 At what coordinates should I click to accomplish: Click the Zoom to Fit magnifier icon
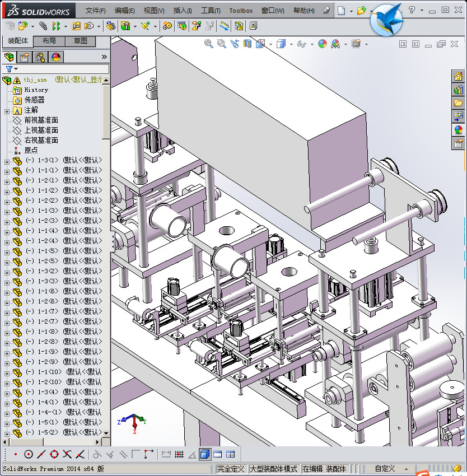coord(208,44)
